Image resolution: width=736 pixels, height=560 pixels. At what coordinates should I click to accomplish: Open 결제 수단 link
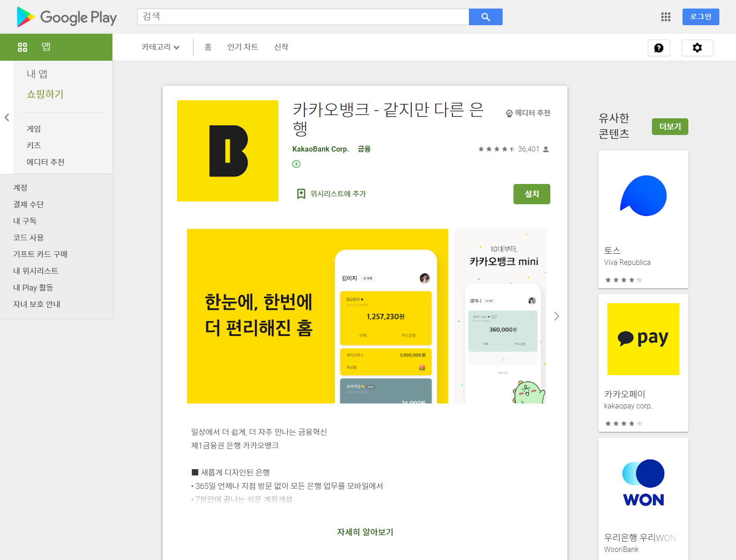(28, 204)
